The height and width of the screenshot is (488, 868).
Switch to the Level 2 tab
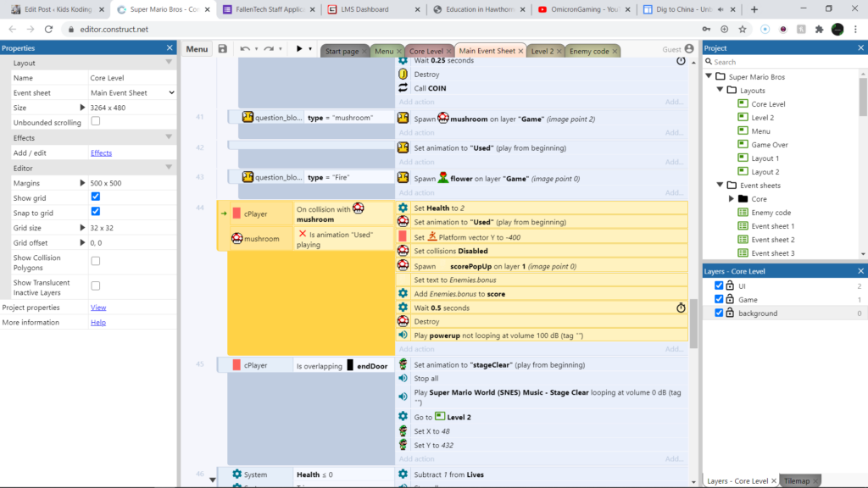pyautogui.click(x=542, y=51)
